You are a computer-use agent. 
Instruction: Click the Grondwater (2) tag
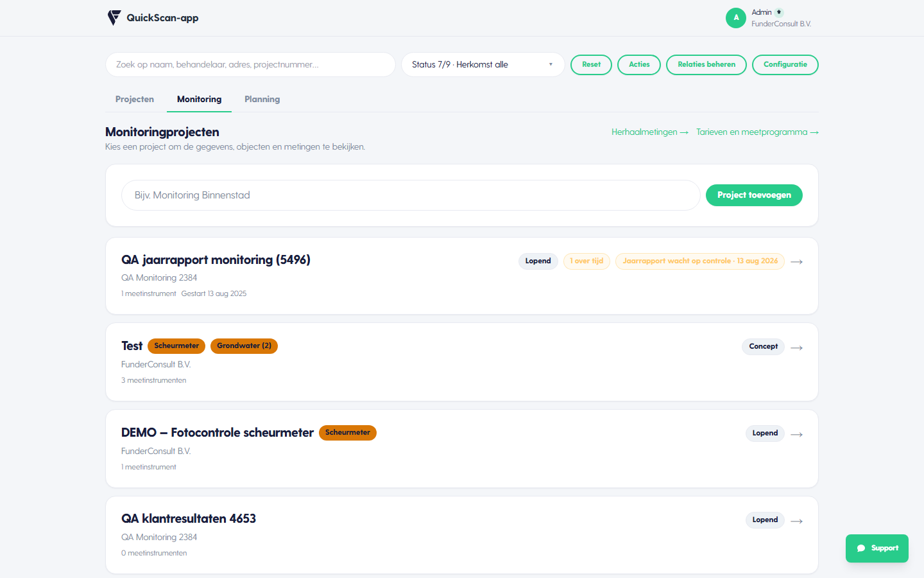coord(244,346)
